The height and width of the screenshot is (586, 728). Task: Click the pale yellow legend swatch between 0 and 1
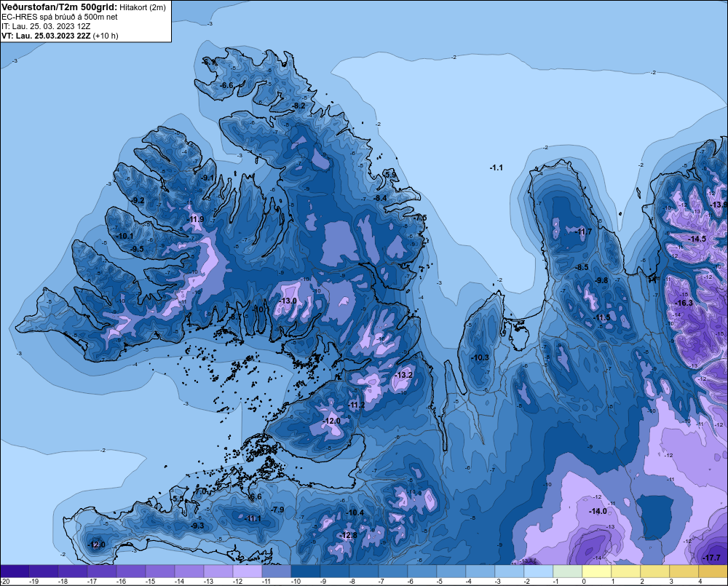597,571
